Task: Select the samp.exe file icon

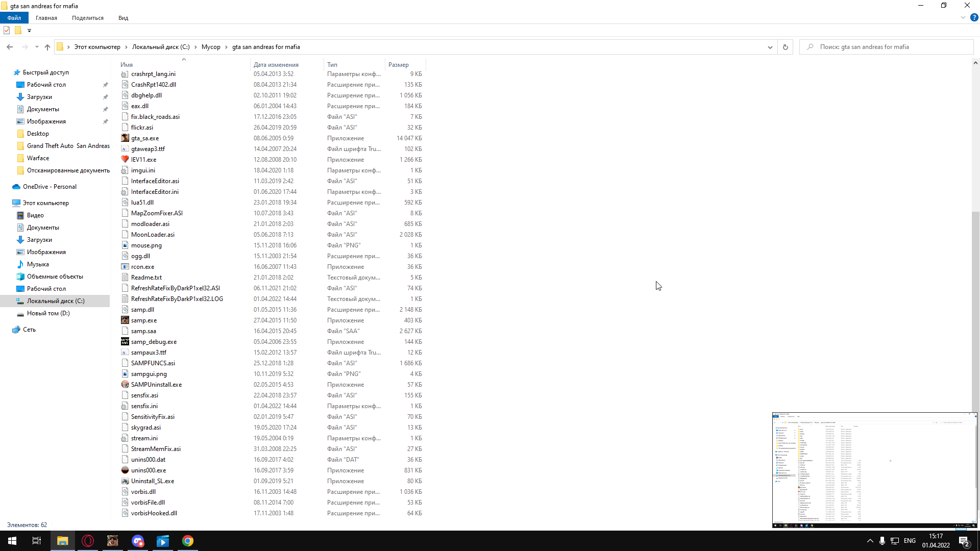Action: (125, 320)
